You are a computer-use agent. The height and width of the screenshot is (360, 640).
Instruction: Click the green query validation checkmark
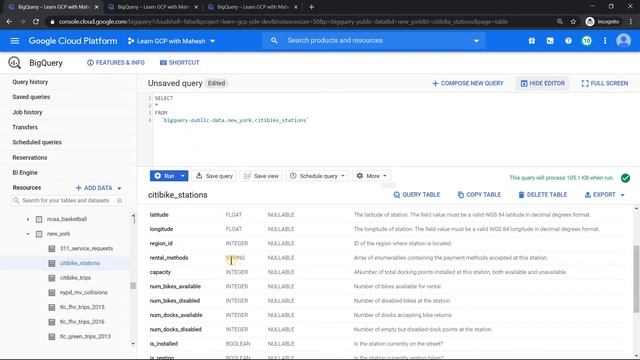[625, 178]
